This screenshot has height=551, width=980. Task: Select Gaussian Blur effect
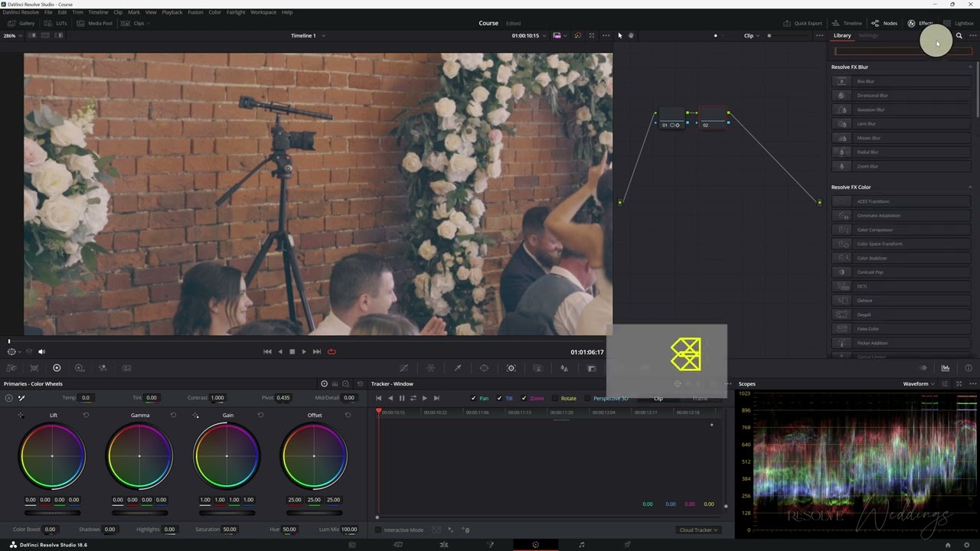pyautogui.click(x=902, y=109)
